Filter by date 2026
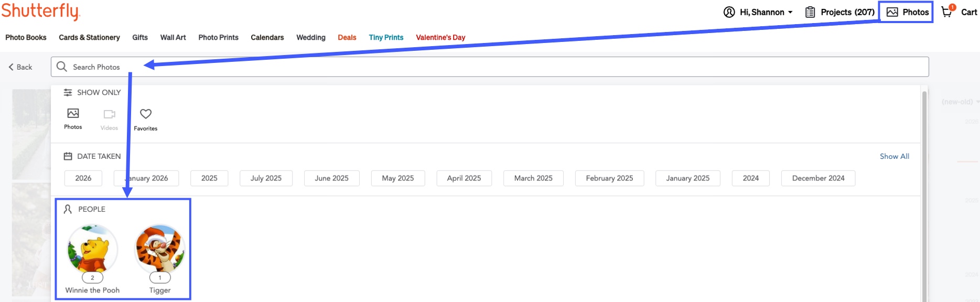The height and width of the screenshot is (302, 980). click(83, 178)
